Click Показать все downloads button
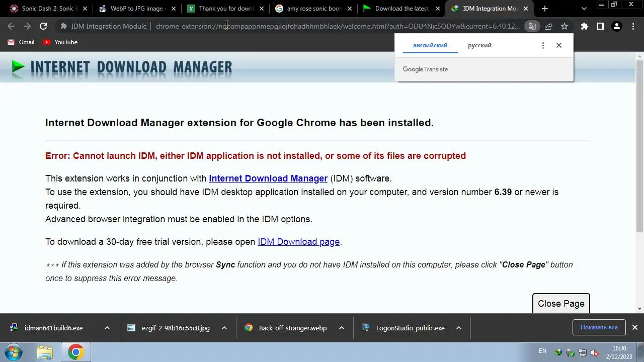This screenshot has height=362, width=644. click(x=599, y=327)
